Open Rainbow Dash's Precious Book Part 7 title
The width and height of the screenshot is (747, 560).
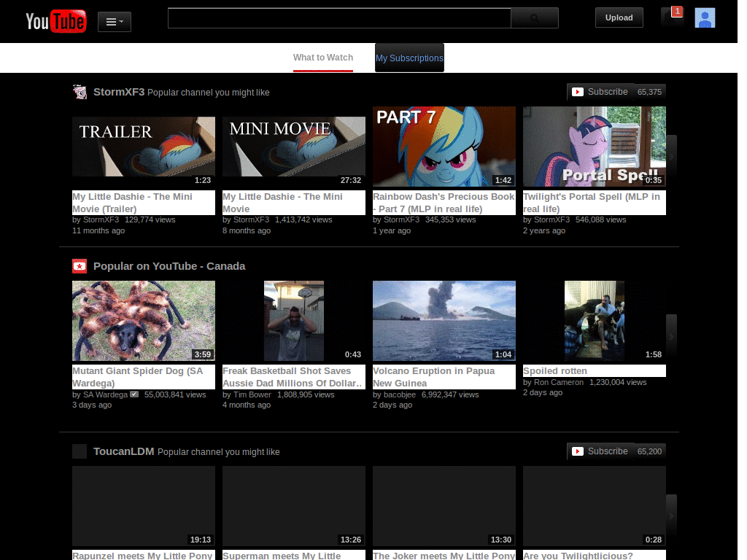pos(444,203)
